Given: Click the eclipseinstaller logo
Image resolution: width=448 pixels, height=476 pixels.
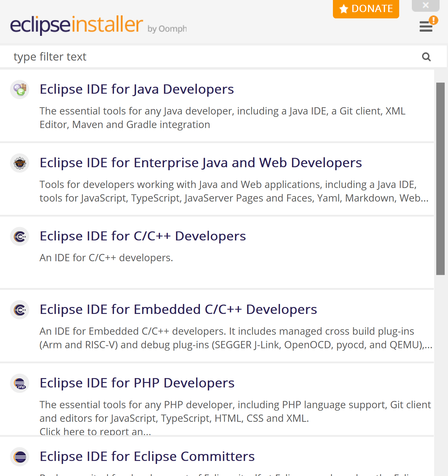Looking at the screenshot, I should [x=77, y=25].
